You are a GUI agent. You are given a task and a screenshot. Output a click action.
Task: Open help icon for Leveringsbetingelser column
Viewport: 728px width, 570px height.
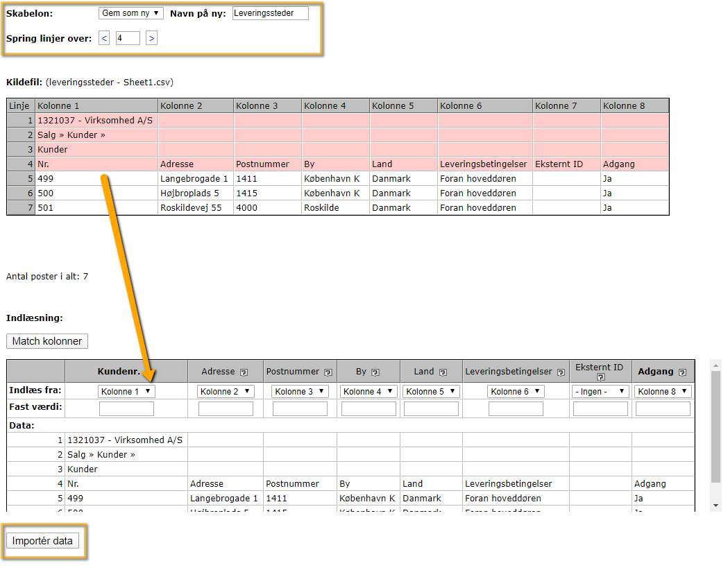point(561,372)
